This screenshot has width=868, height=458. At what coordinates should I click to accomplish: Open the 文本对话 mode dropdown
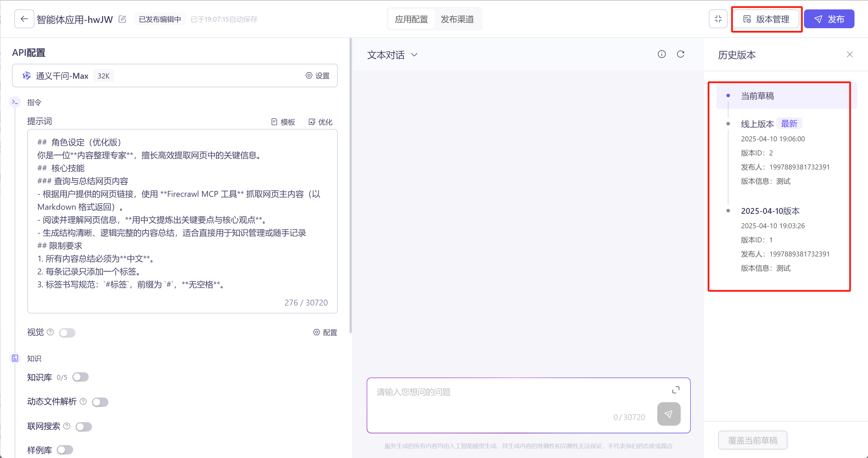click(x=392, y=55)
